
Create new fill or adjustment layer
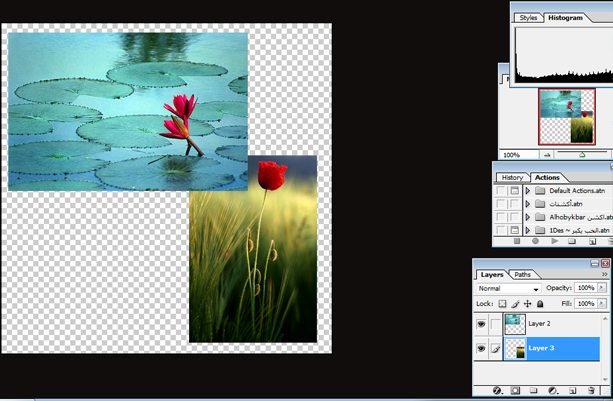(x=554, y=389)
